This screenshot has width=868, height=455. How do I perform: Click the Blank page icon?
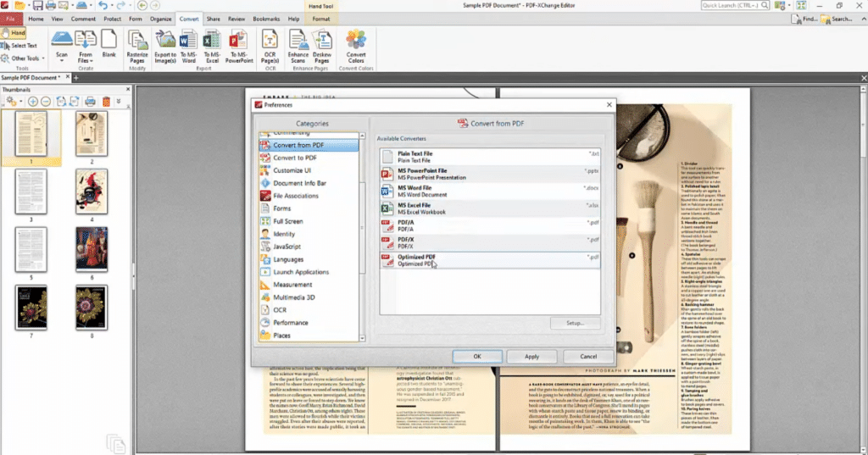point(109,44)
